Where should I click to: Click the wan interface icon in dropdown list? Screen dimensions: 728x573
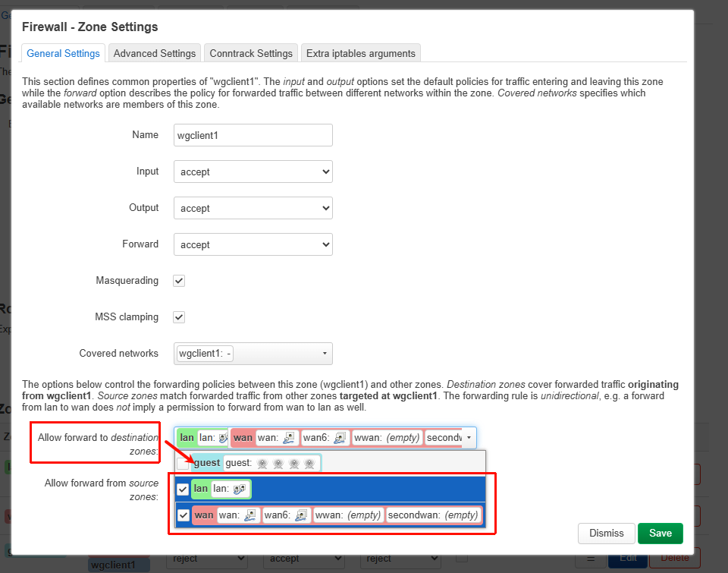249,515
